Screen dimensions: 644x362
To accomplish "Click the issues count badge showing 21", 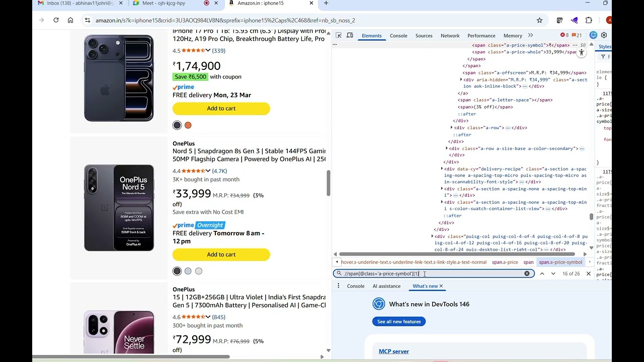I will [x=577, y=35].
